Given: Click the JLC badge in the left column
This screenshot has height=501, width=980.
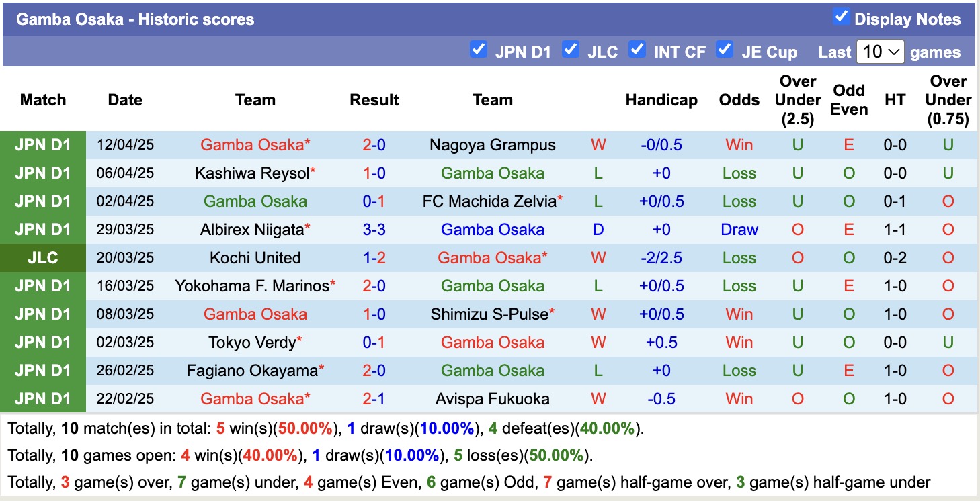Looking at the screenshot, I should (42, 257).
